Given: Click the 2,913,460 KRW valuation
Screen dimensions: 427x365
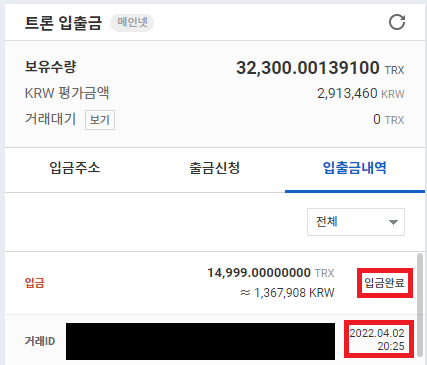Looking at the screenshot, I should coord(361,93).
